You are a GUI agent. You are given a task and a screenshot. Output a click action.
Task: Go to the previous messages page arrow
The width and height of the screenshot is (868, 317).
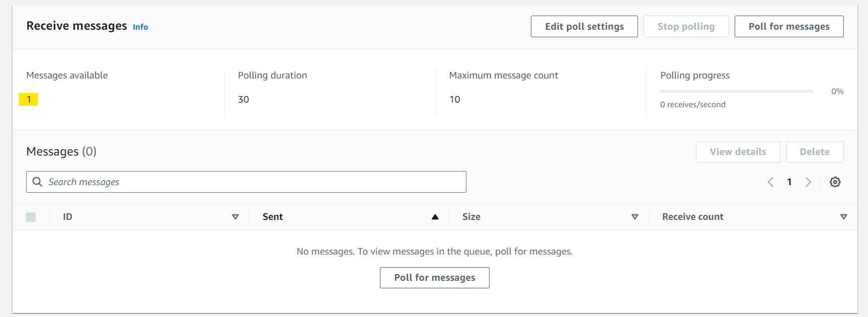click(770, 182)
